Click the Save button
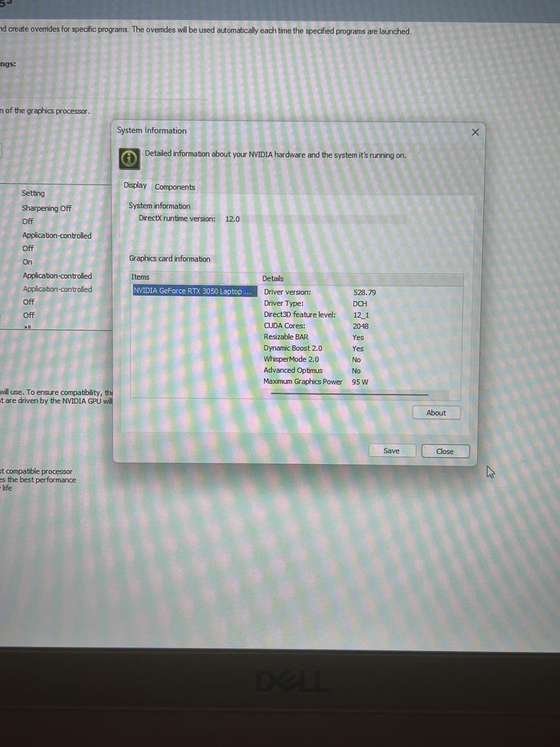Viewport: 560px width, 747px height. point(391,451)
